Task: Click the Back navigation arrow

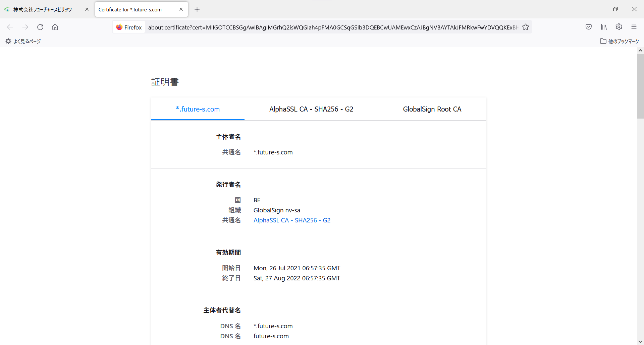Action: (x=10, y=27)
